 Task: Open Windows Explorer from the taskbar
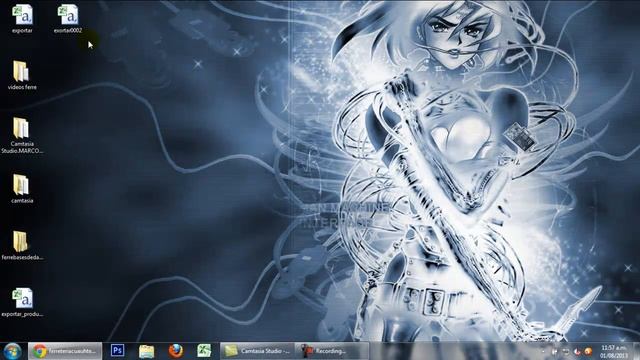point(147,351)
